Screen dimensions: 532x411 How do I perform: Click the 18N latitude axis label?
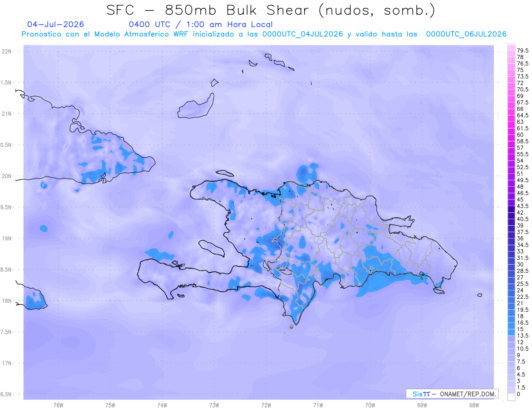[x=7, y=301]
